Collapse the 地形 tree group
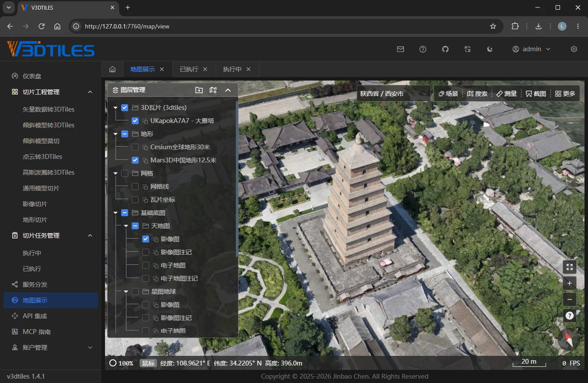This screenshot has width=588, height=383. [115, 134]
